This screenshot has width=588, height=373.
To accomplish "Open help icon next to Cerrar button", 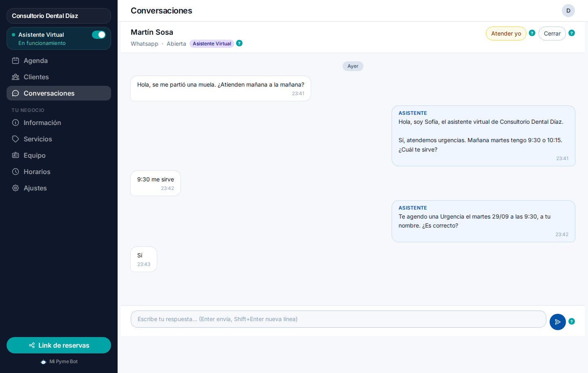I will click(572, 33).
